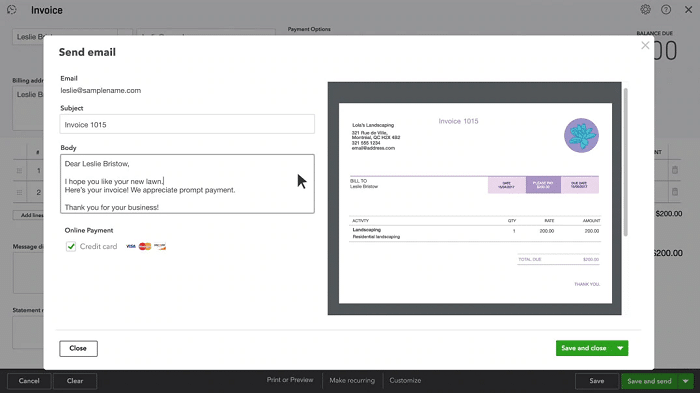Click the Online Payment label
This screenshot has height=393, width=700.
[x=89, y=230]
